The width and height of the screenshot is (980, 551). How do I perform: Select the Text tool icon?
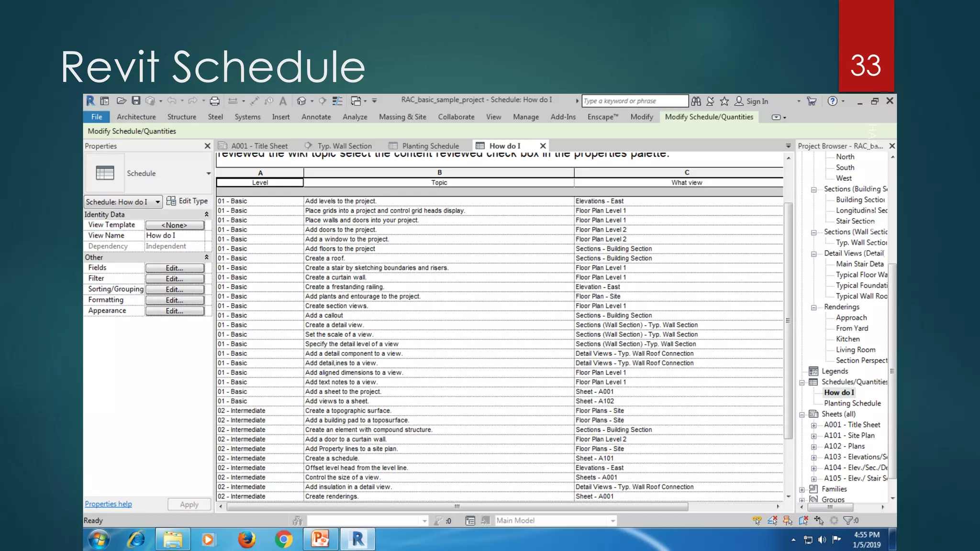(x=283, y=101)
